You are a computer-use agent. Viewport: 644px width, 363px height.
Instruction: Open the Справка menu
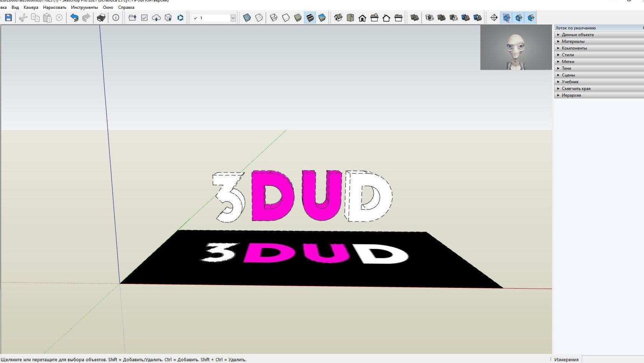point(126,7)
